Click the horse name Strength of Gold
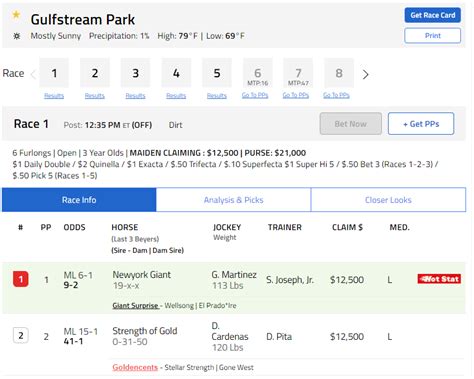This screenshot has width=474, height=379. pyautogui.click(x=145, y=331)
